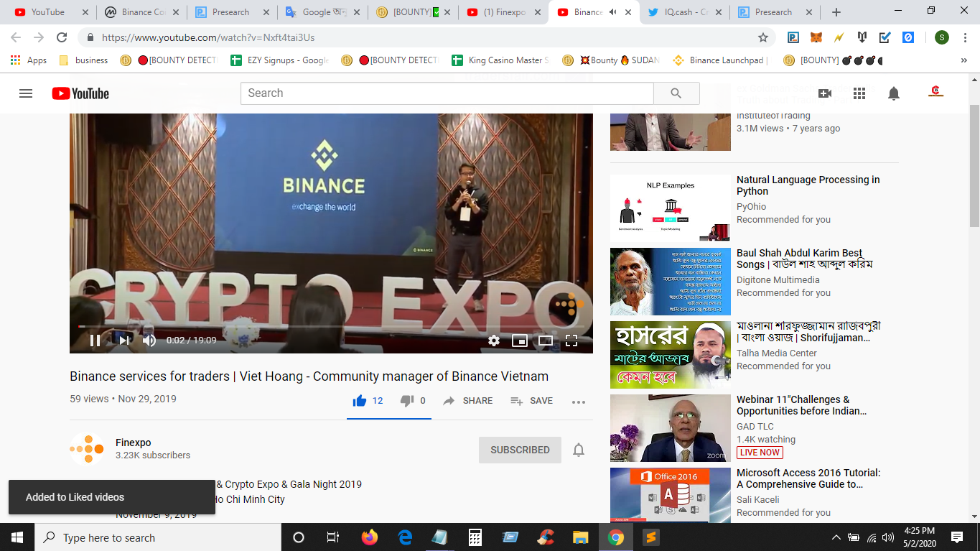Open File Explorer from the taskbar

[581, 537]
